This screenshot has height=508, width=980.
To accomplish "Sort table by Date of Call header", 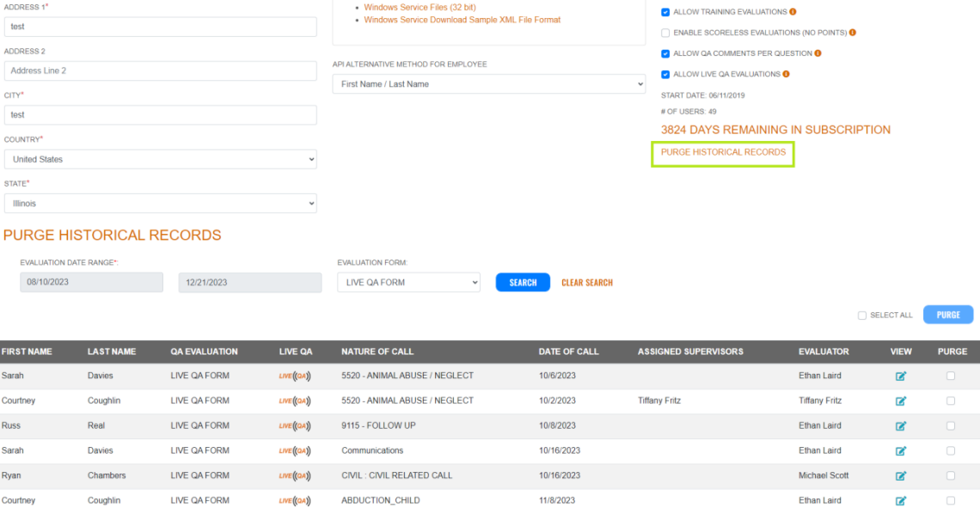I will click(568, 352).
